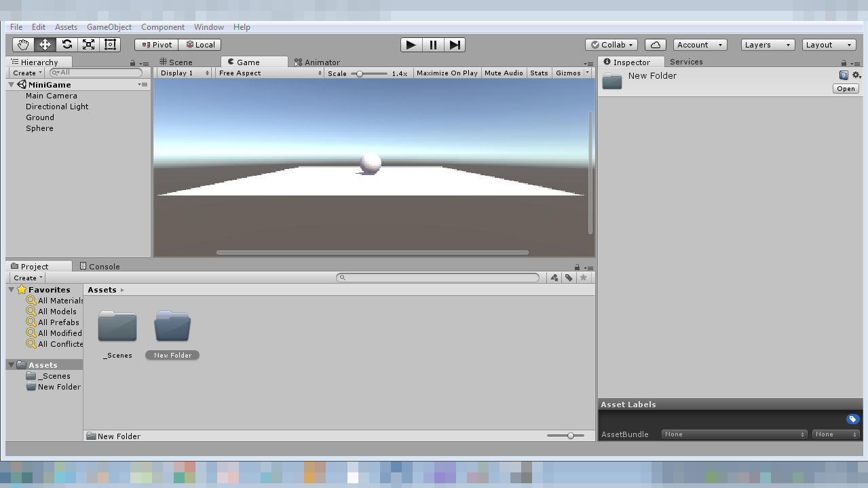Select the Scale tool
Viewport: 868px width, 488px height.
(88, 44)
